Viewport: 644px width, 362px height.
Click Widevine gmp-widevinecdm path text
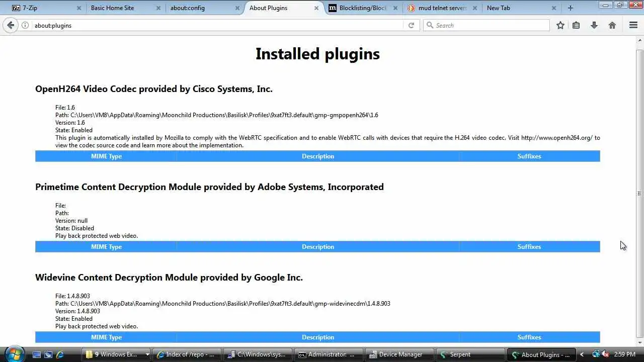[x=223, y=304]
